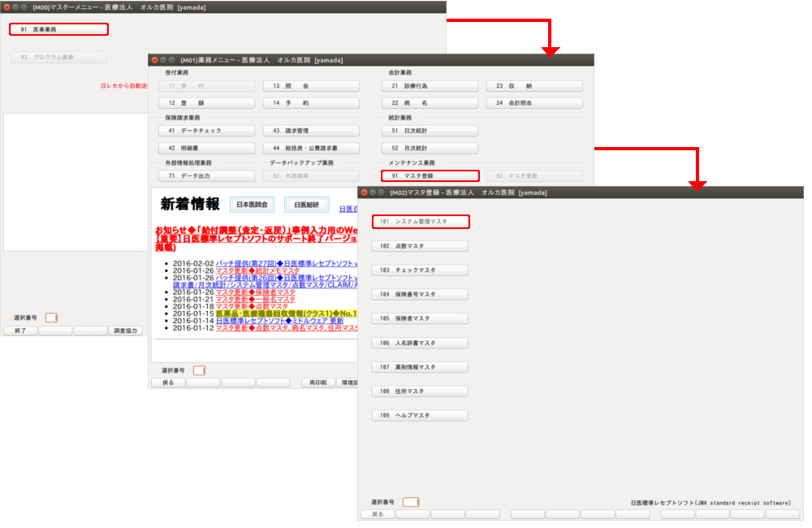Open 108 住所マスタ
This screenshot has height=528, width=812.
pos(420,392)
